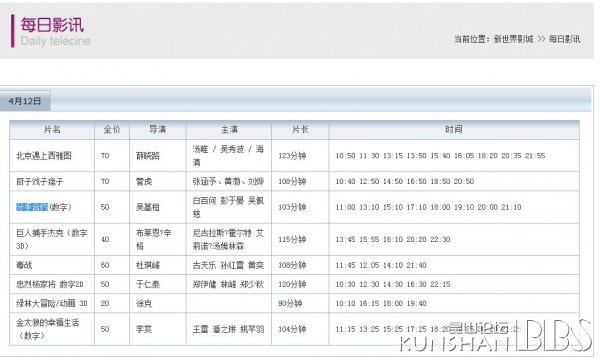Click showtime 16:05 for 北京遇上西雅图
Viewport: 600px width, 362px height.
click(464, 156)
